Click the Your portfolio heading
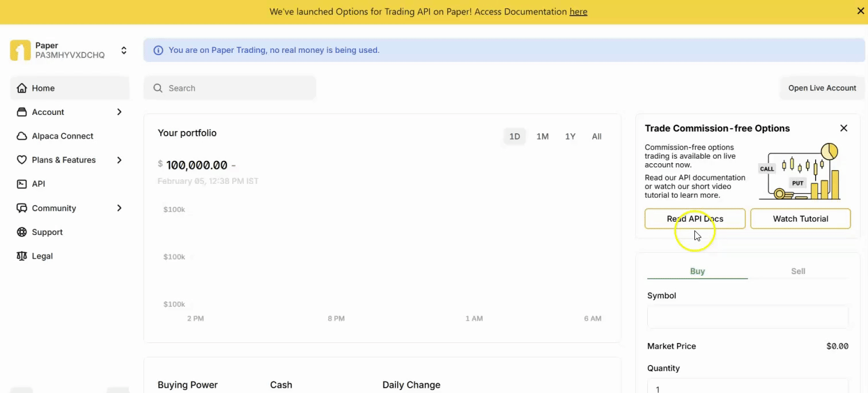Viewport: 868px width, 393px height. (x=187, y=133)
